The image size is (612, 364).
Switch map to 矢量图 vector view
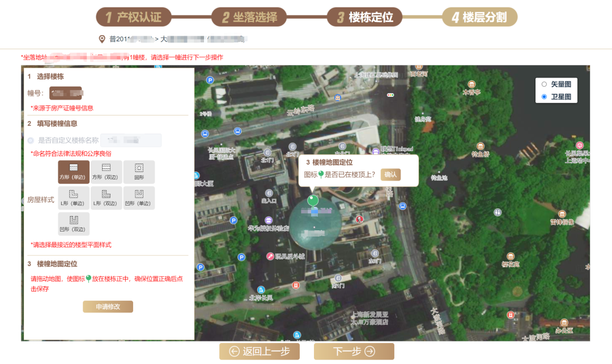544,84
